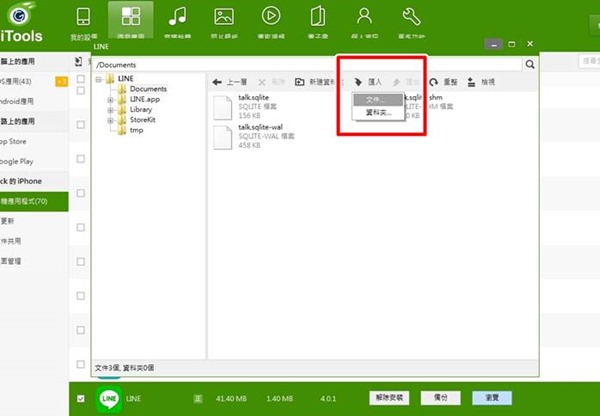Close the LINE file browser dialog
The image size is (600, 416).
point(530,44)
